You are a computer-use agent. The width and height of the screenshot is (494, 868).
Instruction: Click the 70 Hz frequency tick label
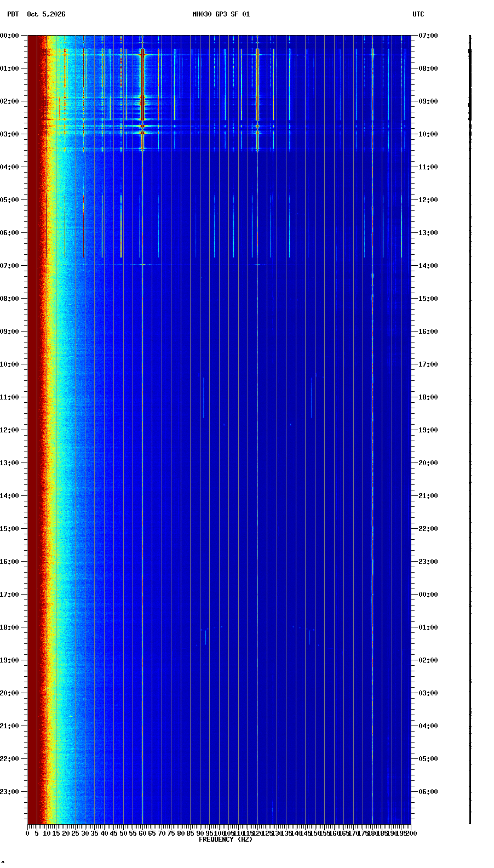162,833
